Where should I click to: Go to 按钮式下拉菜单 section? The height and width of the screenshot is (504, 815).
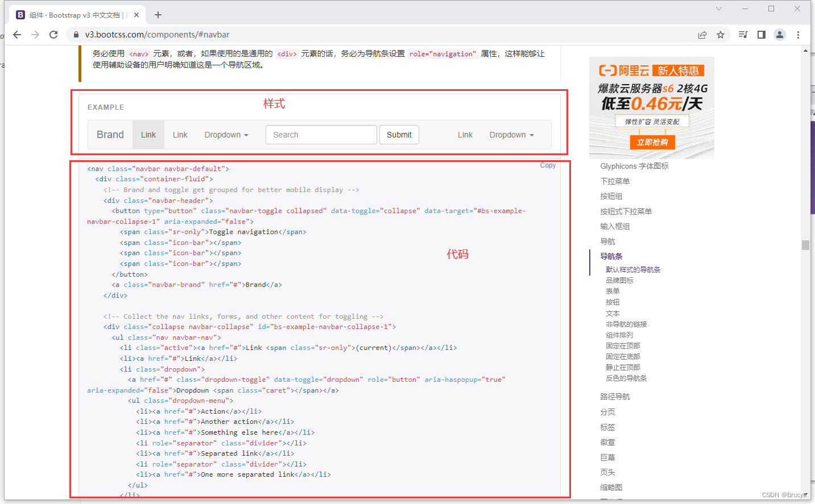click(626, 211)
